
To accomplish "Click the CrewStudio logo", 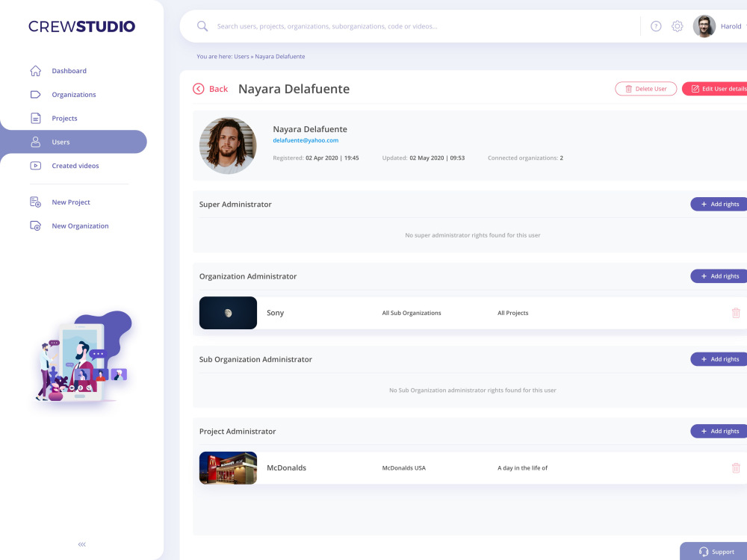I will (82, 26).
